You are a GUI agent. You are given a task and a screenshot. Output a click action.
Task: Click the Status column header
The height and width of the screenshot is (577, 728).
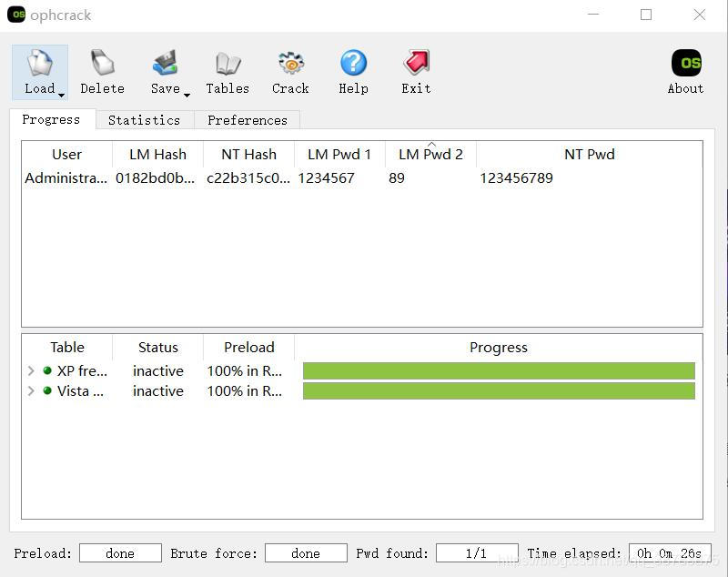(x=157, y=348)
